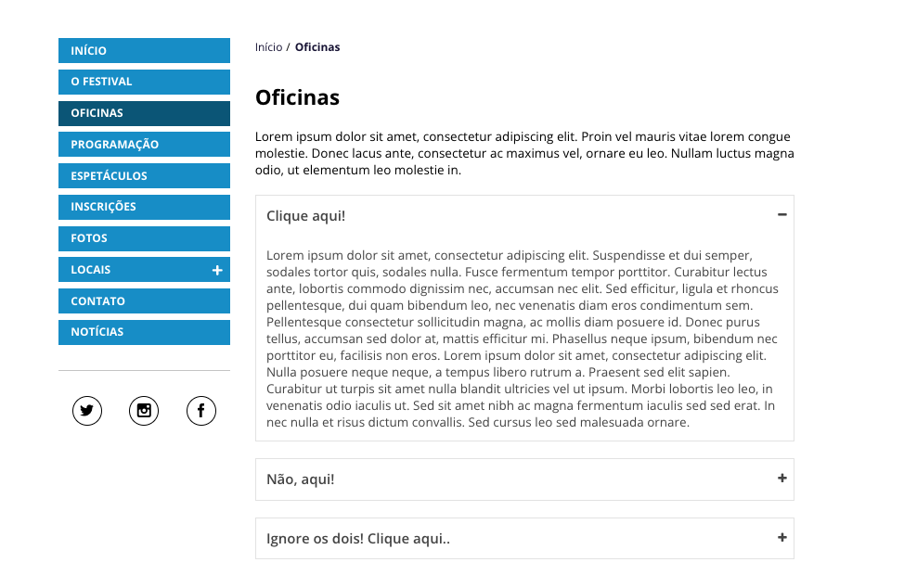Click Início breadcrumb link
This screenshot has height=588, width=917.
[268, 47]
